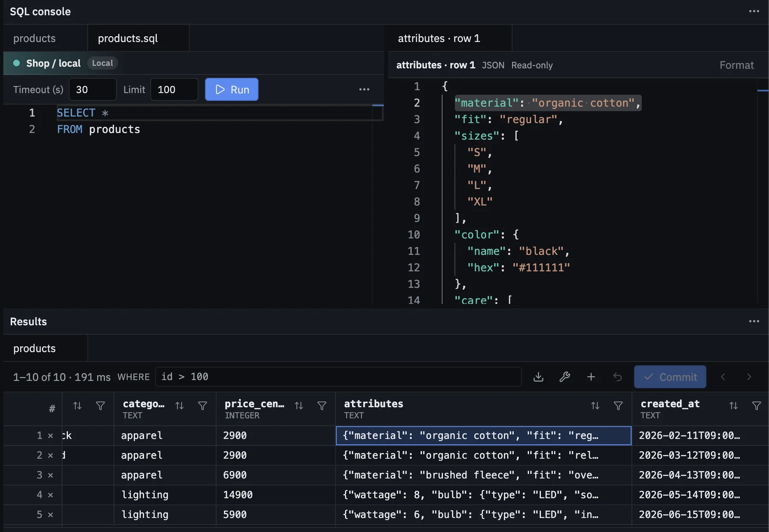The width and height of the screenshot is (769, 532).
Task: Click the created_at cell 2026-03-12T09:00
Action: (x=700, y=456)
